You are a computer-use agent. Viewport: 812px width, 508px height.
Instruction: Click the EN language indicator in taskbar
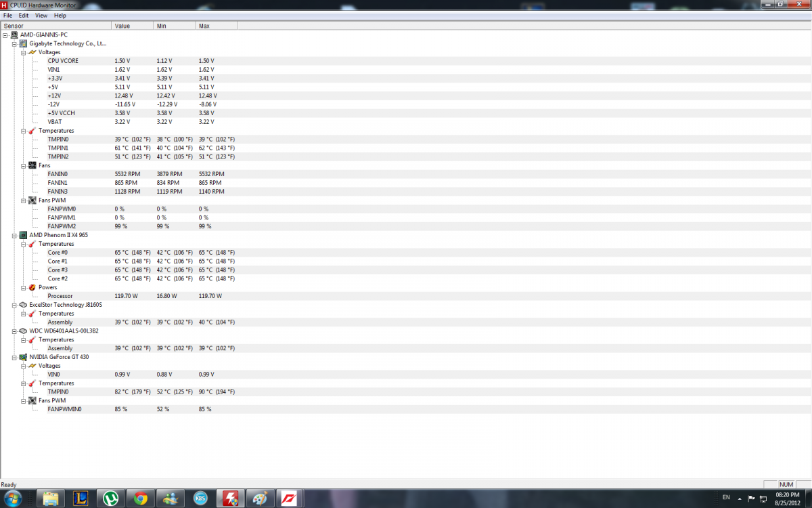(726, 498)
